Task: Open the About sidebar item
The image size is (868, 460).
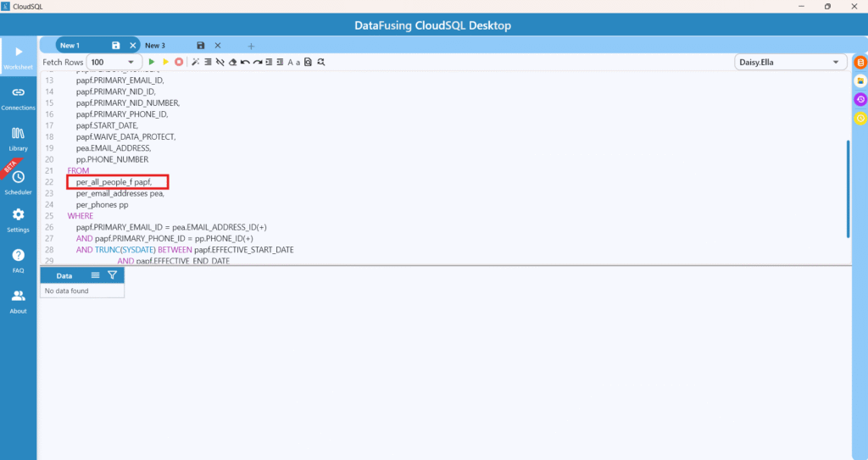Action: [x=19, y=302]
